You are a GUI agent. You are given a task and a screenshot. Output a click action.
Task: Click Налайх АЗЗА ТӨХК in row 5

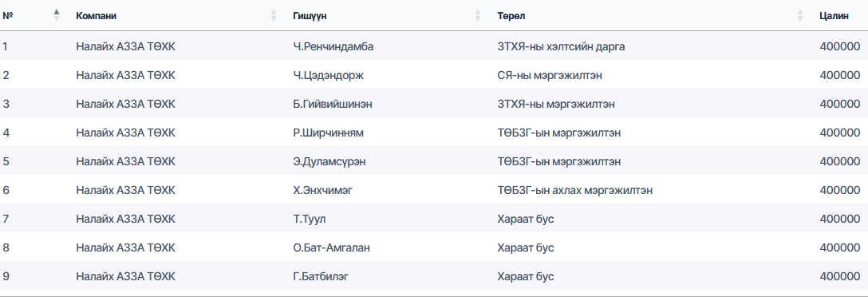pos(126,162)
